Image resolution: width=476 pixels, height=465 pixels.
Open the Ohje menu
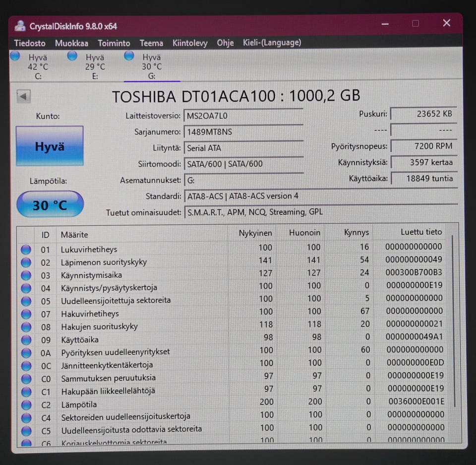(225, 43)
